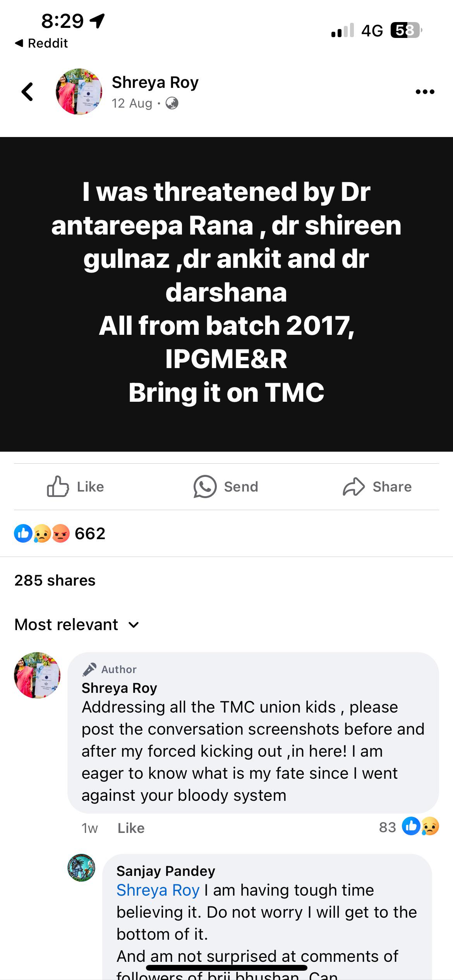Tap the back chevron arrow
This screenshot has height=980, width=453.
click(x=27, y=92)
